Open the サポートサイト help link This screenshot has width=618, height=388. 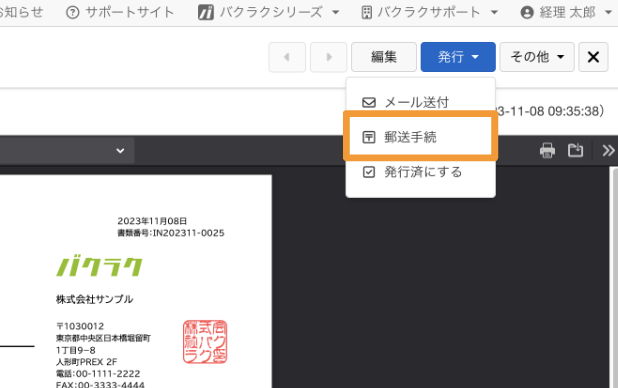point(120,13)
